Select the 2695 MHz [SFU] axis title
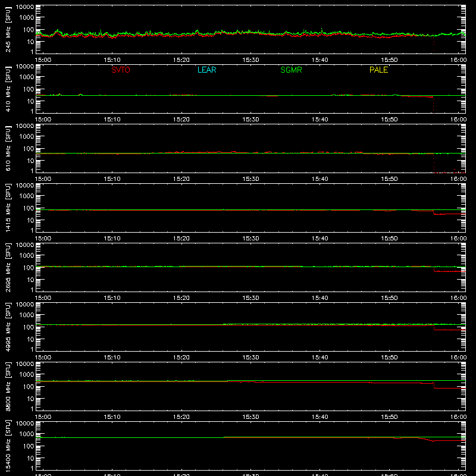This screenshot has height=476, width=476. point(8,267)
